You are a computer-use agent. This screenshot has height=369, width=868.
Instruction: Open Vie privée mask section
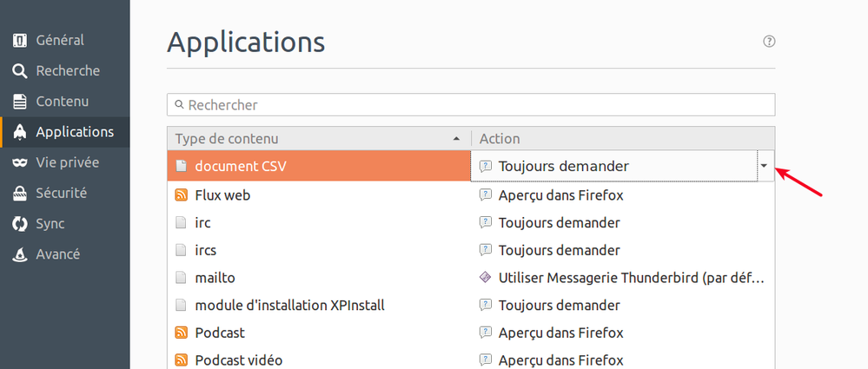[x=66, y=162]
